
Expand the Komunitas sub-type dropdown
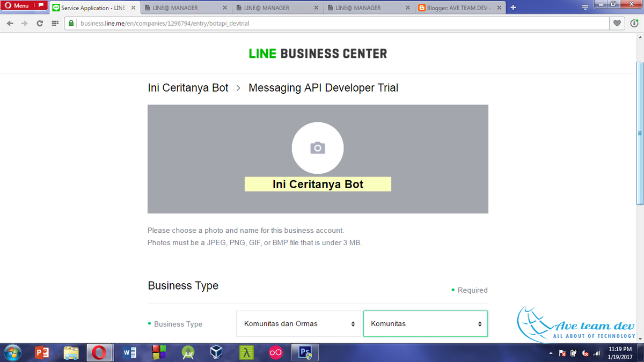[426, 324]
